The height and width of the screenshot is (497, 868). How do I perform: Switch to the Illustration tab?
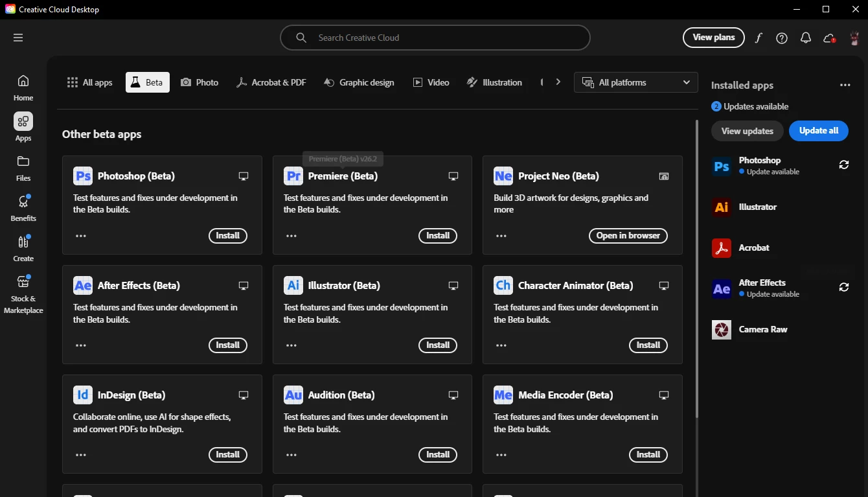494,82
